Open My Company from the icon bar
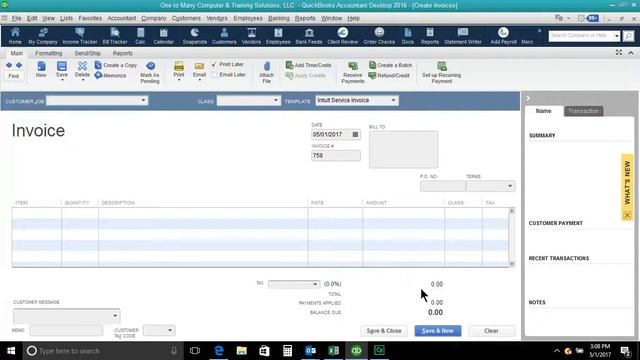 43,36
